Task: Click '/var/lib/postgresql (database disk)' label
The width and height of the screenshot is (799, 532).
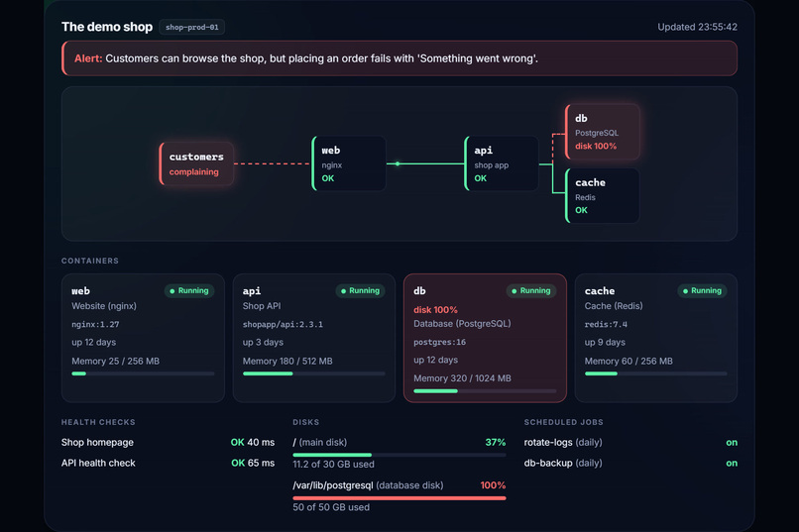Action: coord(368,485)
